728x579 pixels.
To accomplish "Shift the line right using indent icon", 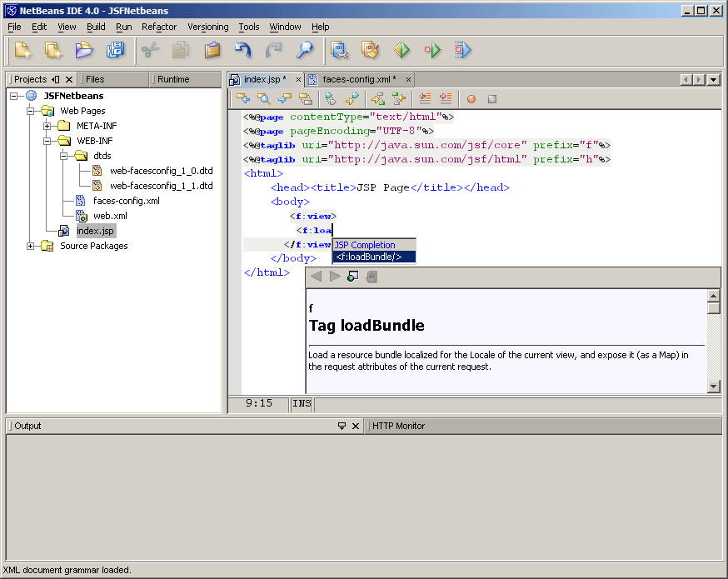I will 444,98.
